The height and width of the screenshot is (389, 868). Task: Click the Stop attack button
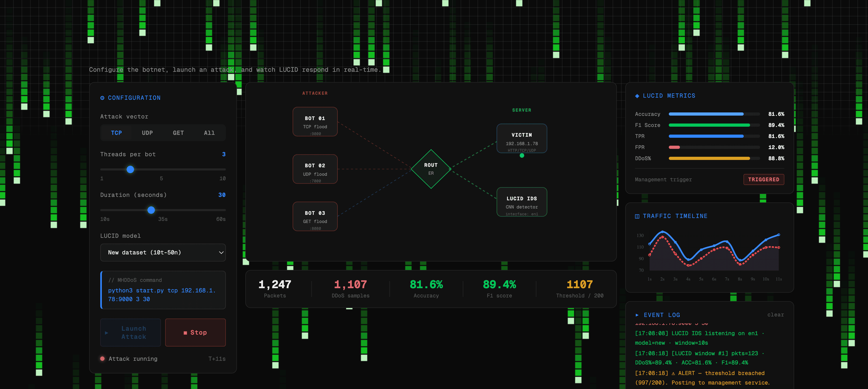(195, 332)
